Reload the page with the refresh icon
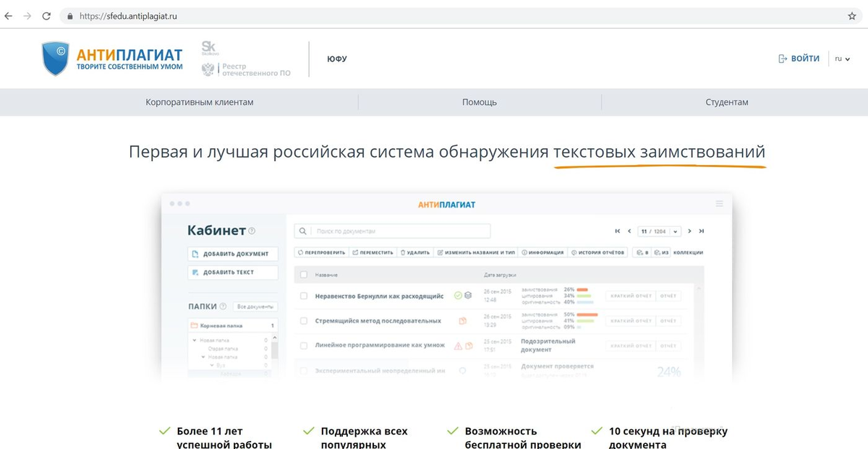The height and width of the screenshot is (449, 868). coord(47,15)
